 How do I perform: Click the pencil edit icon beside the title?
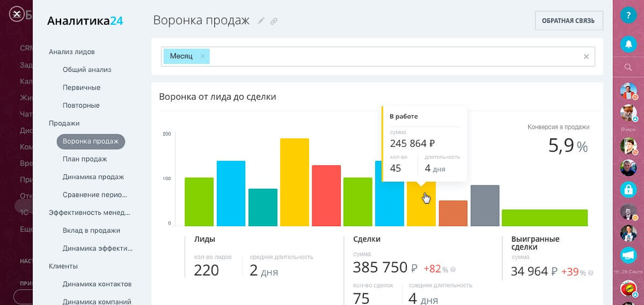click(x=261, y=21)
